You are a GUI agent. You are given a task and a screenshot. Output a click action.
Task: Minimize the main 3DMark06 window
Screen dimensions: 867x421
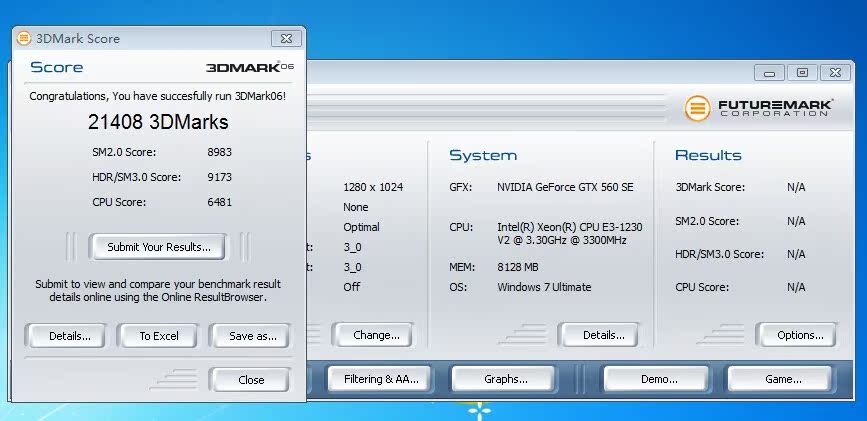click(769, 73)
